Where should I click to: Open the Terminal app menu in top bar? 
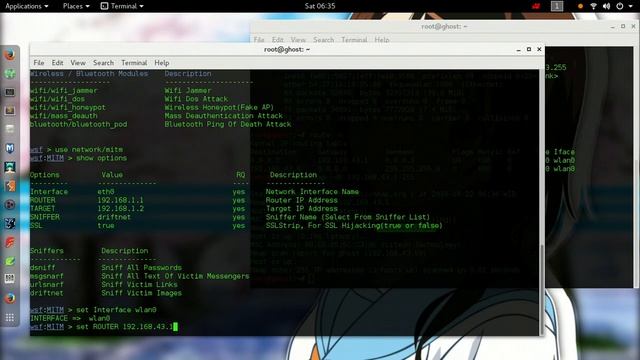122,6
